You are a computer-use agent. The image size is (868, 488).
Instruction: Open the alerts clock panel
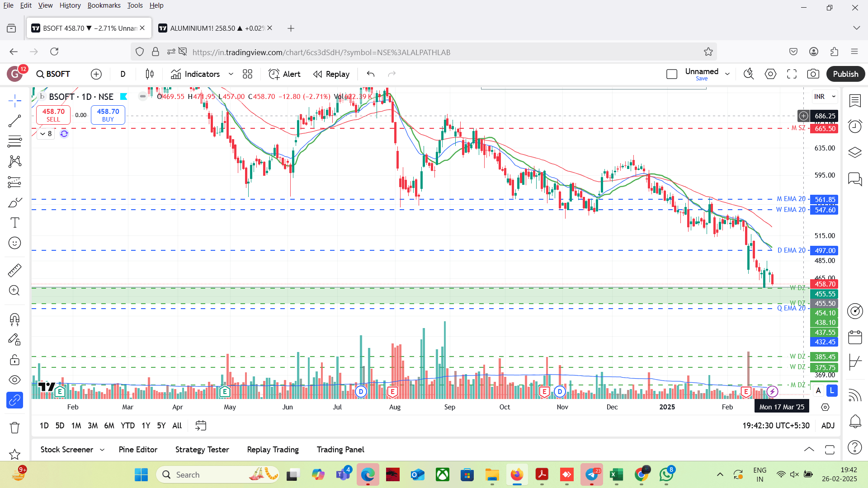855,127
